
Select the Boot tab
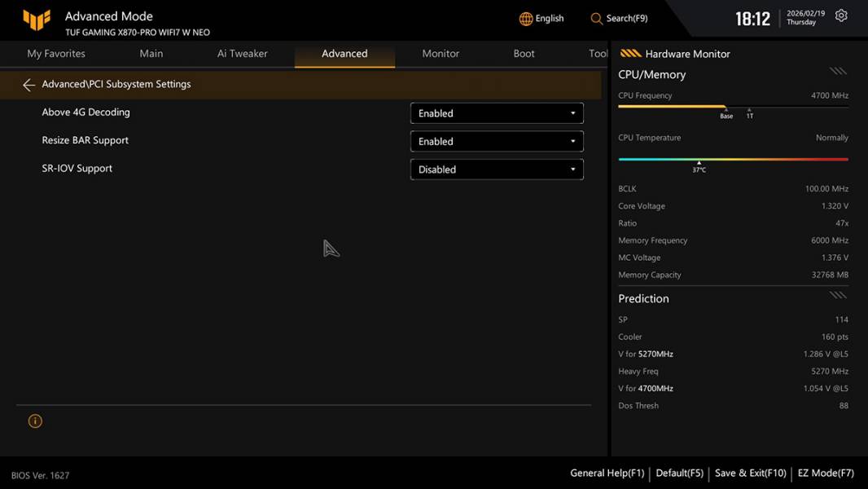(x=524, y=54)
